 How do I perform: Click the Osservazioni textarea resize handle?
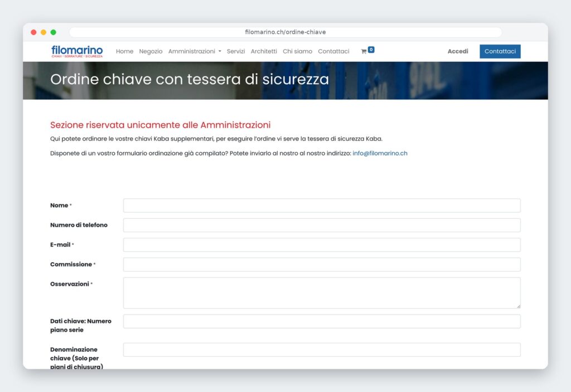tap(519, 306)
